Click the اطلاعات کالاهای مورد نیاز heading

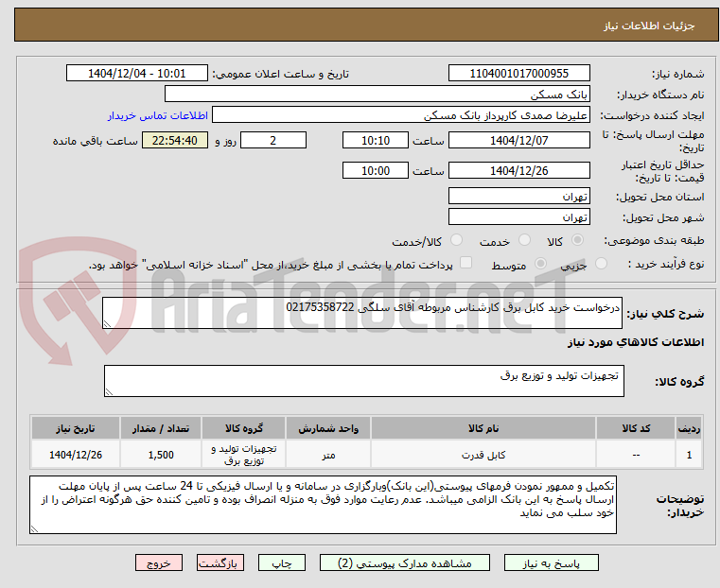pos(636,342)
